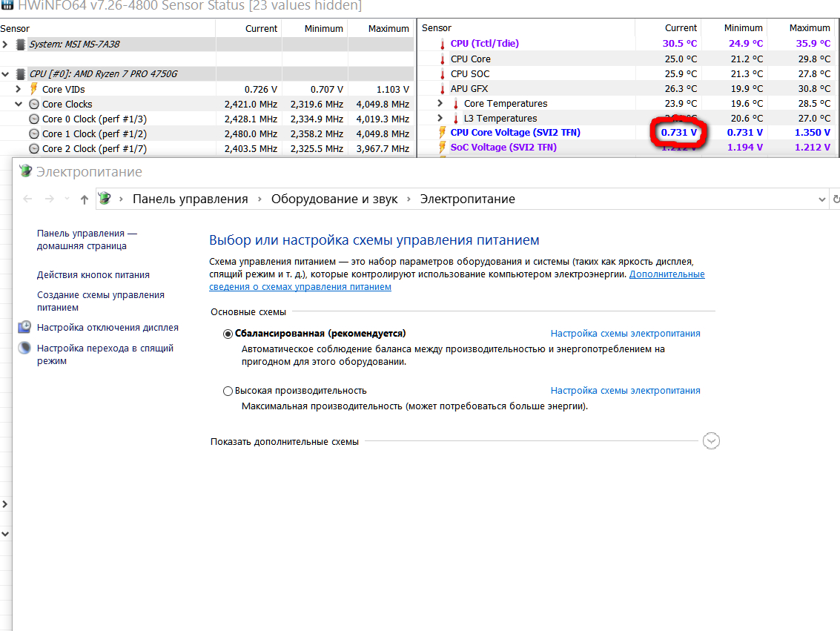
Task: Expand the Core Temperatures row
Action: point(440,103)
